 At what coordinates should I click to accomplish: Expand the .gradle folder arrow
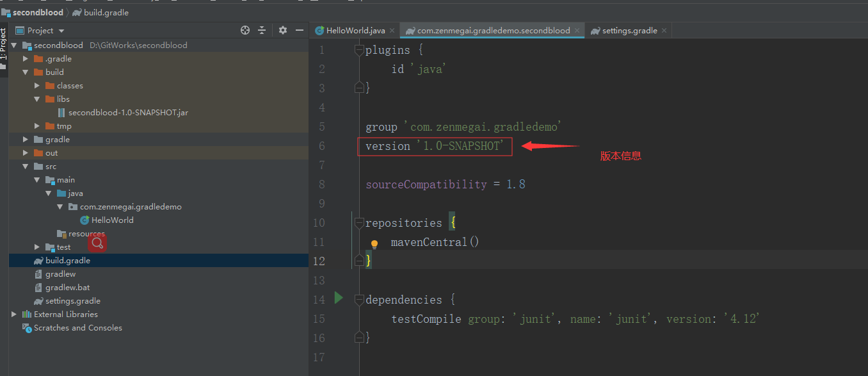click(x=26, y=59)
